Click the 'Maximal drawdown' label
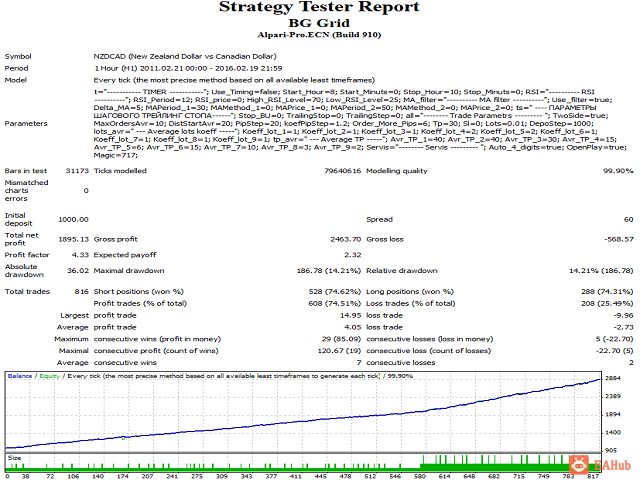The height and width of the screenshot is (480, 640). tap(129, 271)
